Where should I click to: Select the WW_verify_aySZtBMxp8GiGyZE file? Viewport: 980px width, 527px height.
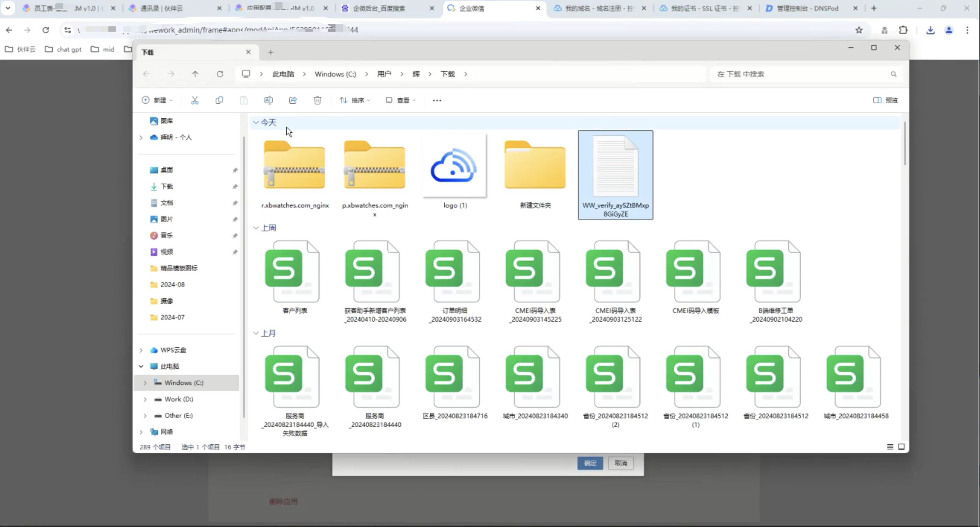pyautogui.click(x=616, y=175)
